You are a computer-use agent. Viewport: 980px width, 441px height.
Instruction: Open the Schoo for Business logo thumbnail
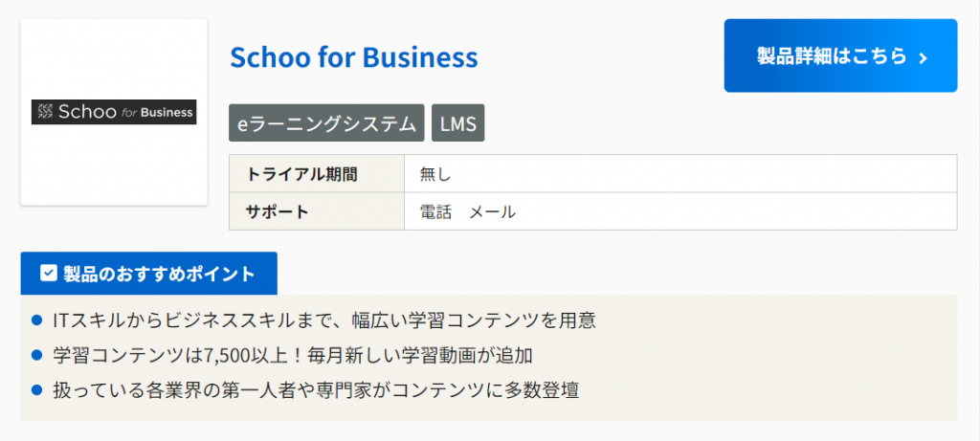[114, 112]
